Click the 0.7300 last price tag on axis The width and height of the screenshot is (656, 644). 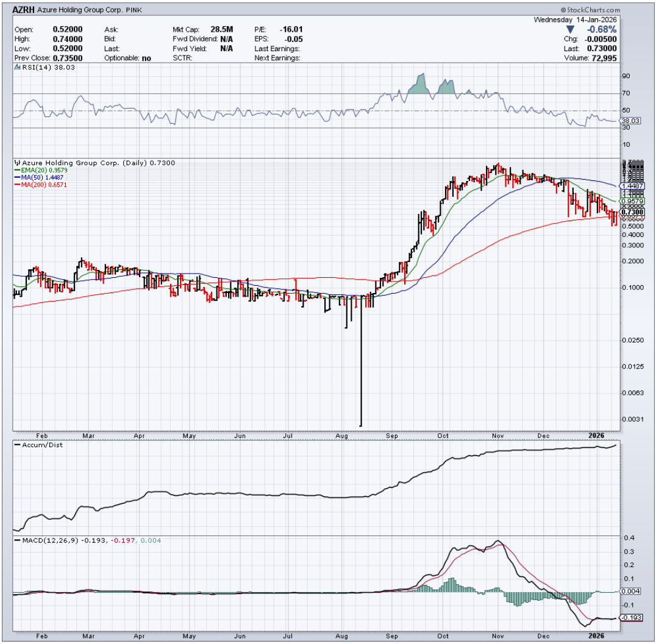click(x=633, y=212)
